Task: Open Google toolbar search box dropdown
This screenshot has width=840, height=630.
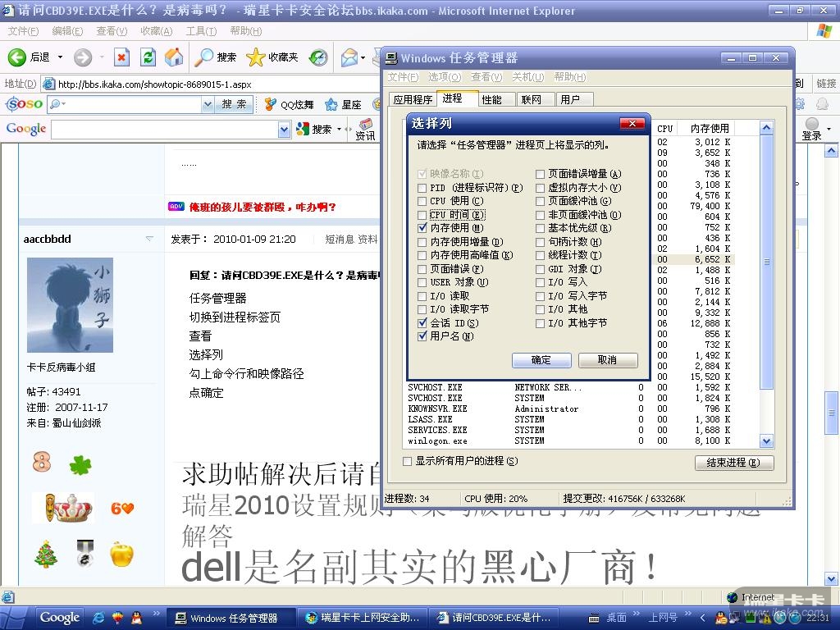Action: pyautogui.click(x=284, y=129)
